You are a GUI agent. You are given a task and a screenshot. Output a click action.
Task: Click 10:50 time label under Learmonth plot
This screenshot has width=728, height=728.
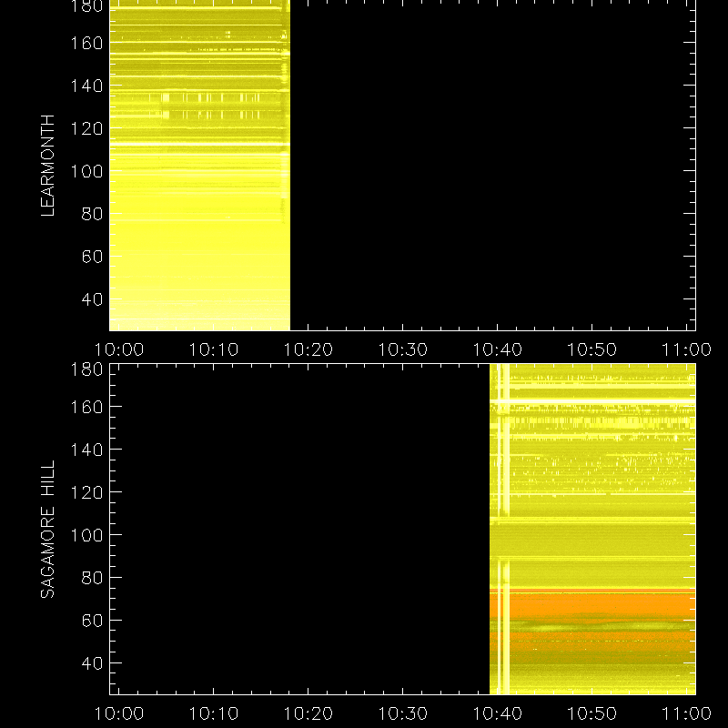pyautogui.click(x=592, y=349)
